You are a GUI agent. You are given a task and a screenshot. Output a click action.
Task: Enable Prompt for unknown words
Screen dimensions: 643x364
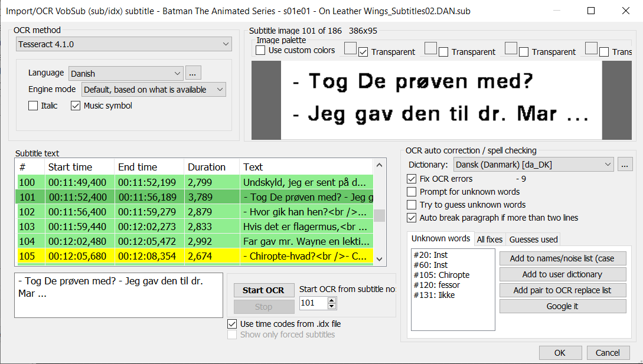coord(410,191)
